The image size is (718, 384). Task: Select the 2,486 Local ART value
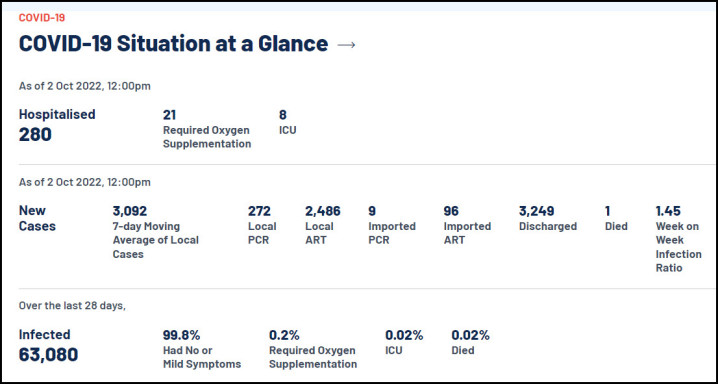click(323, 225)
